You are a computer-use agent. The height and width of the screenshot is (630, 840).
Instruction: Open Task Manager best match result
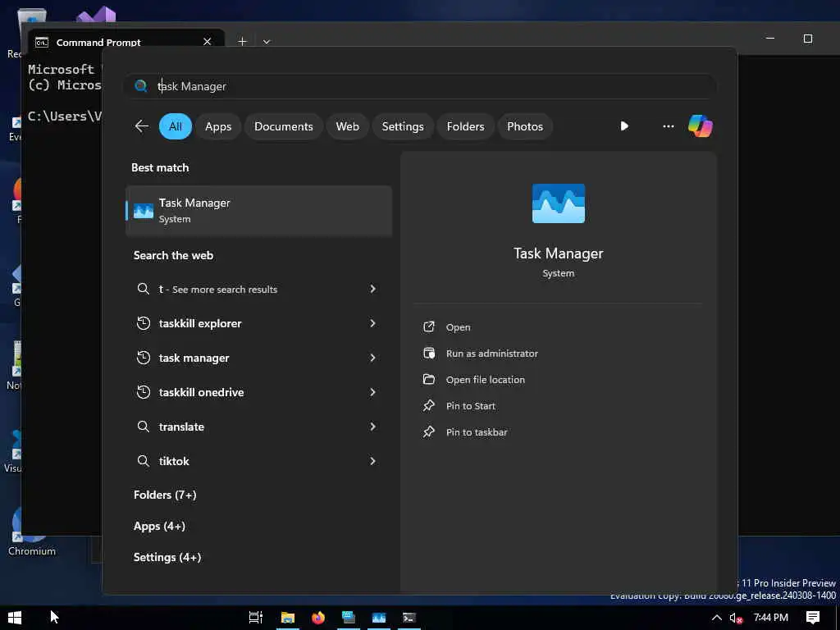tap(258, 211)
